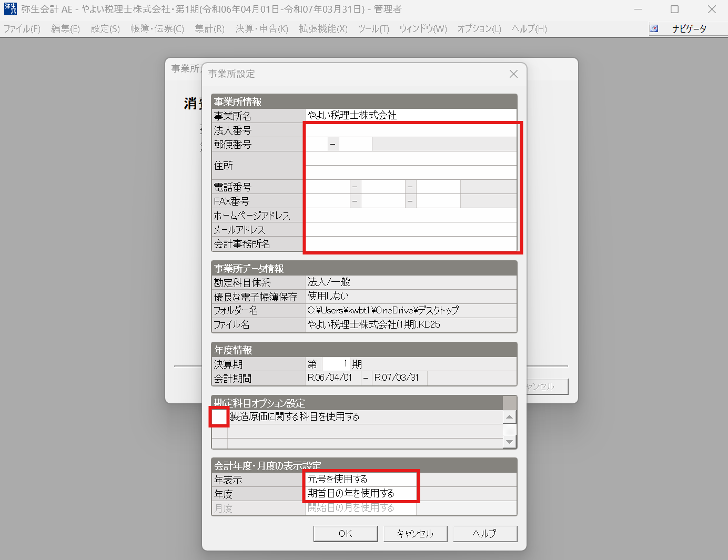This screenshot has width=728, height=560.
Task: Click the last 電話番号 input box
Action: (x=438, y=187)
